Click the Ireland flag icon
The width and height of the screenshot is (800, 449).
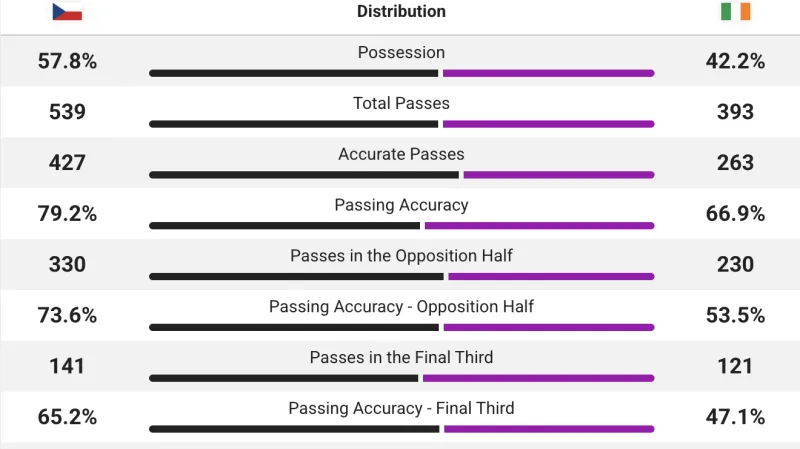pyautogui.click(x=735, y=12)
